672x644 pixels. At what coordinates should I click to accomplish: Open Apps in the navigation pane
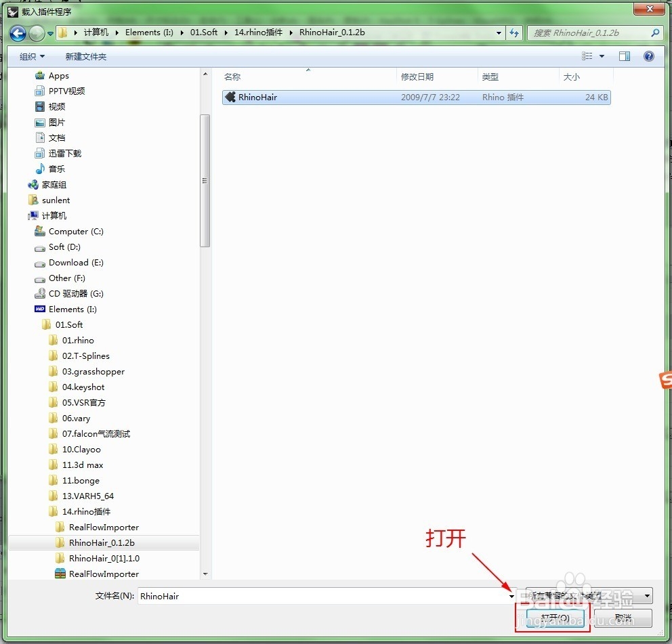59,76
